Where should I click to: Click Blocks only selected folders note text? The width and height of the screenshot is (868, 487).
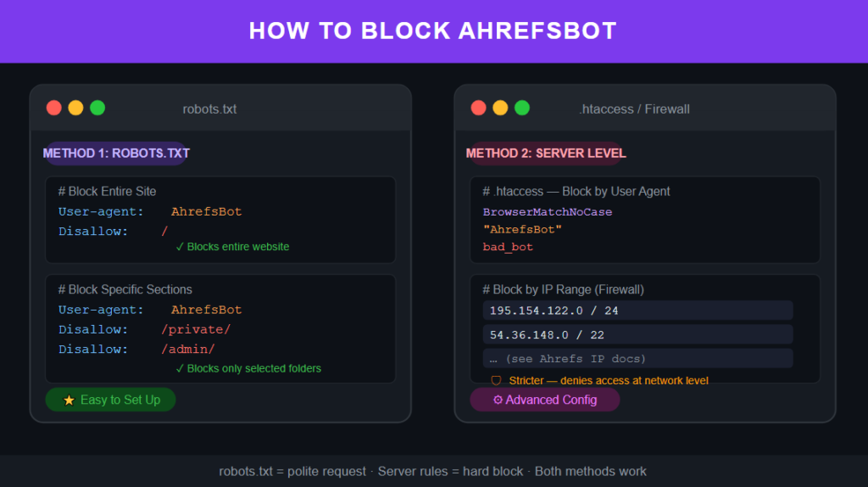tap(254, 368)
